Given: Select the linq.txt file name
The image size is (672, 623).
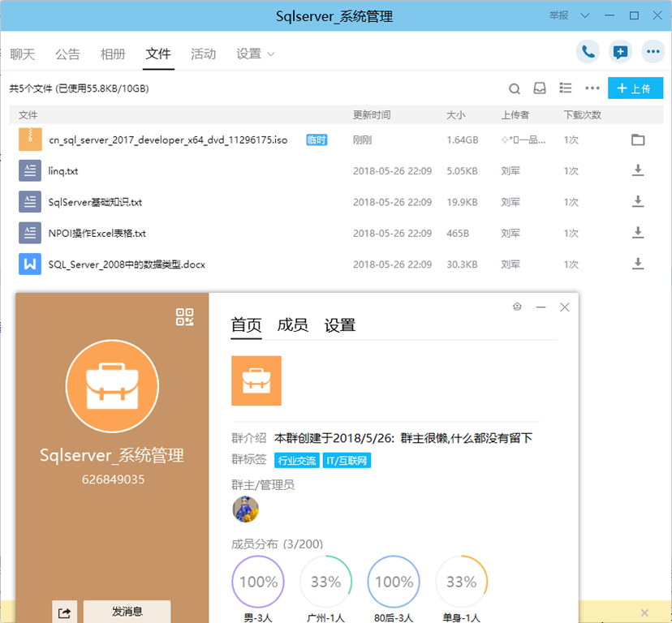Looking at the screenshot, I should [x=63, y=171].
